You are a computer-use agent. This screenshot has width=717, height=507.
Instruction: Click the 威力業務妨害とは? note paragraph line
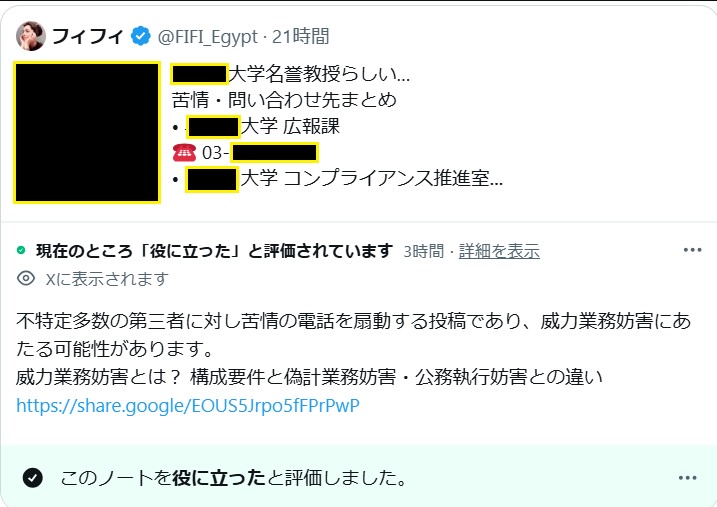[x=309, y=377]
